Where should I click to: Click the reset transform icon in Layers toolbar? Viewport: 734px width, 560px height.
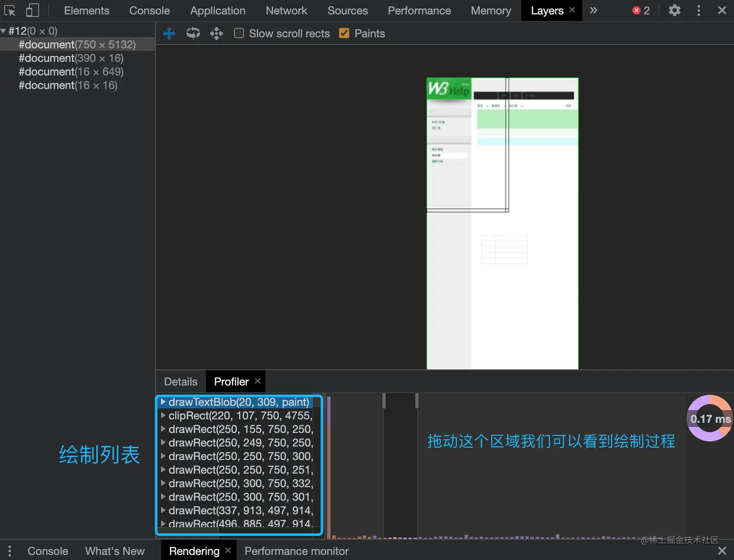pos(216,33)
